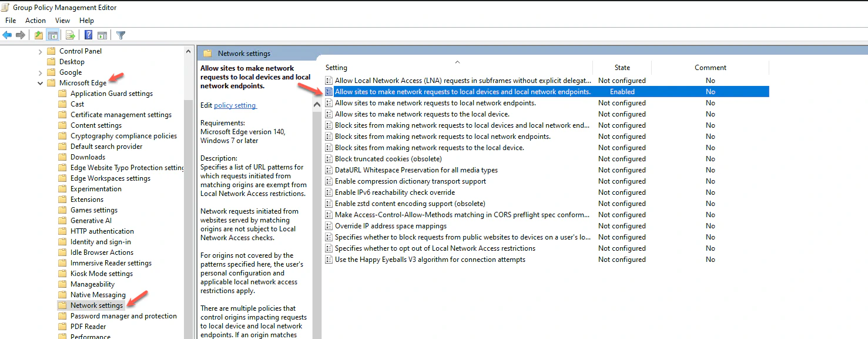Open the Action menu
868x339 pixels.
coord(36,21)
